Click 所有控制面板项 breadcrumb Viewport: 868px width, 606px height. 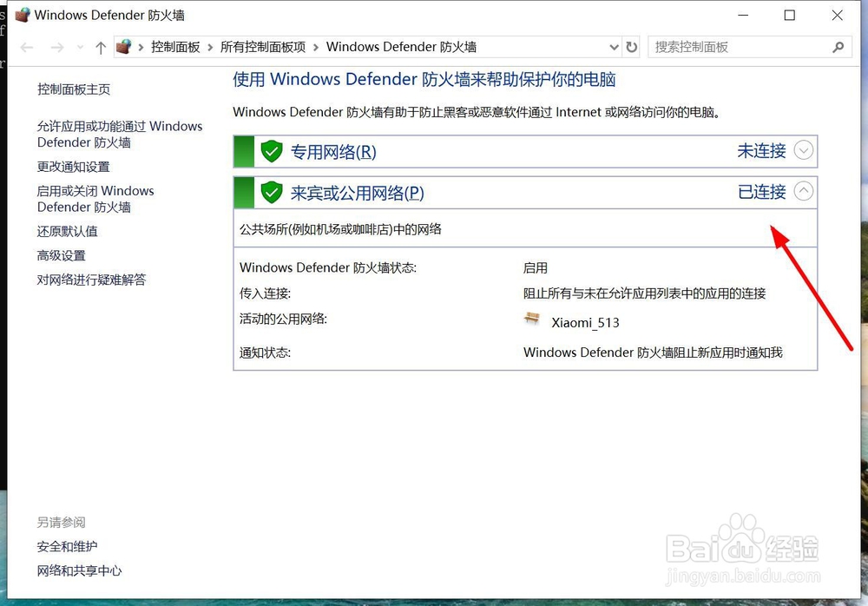pos(263,47)
